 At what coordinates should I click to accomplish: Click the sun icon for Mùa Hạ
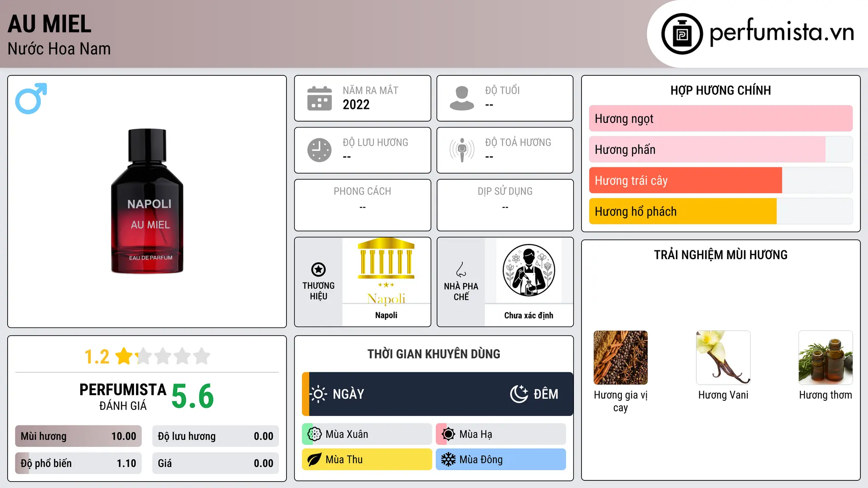tap(448, 434)
